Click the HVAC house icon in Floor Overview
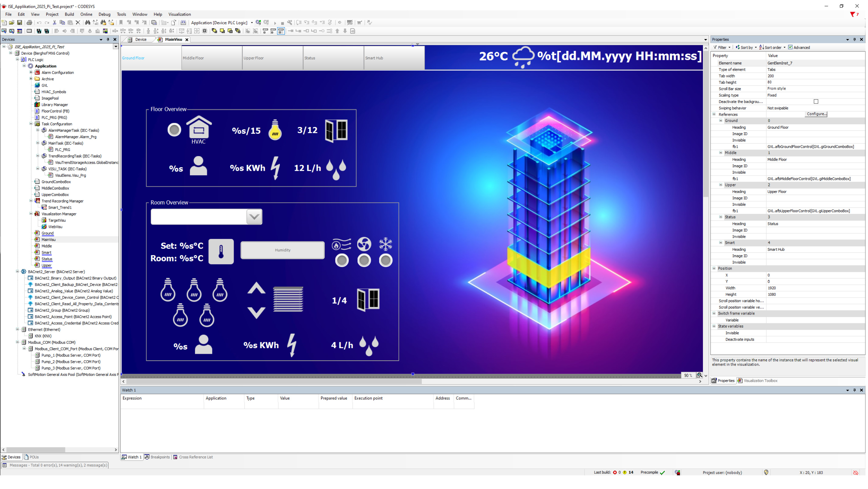Viewport: 868px width, 489px height. 199,127
